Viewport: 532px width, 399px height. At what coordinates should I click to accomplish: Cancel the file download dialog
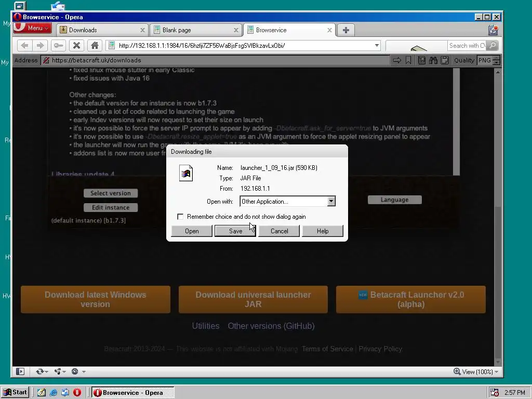pyautogui.click(x=279, y=231)
